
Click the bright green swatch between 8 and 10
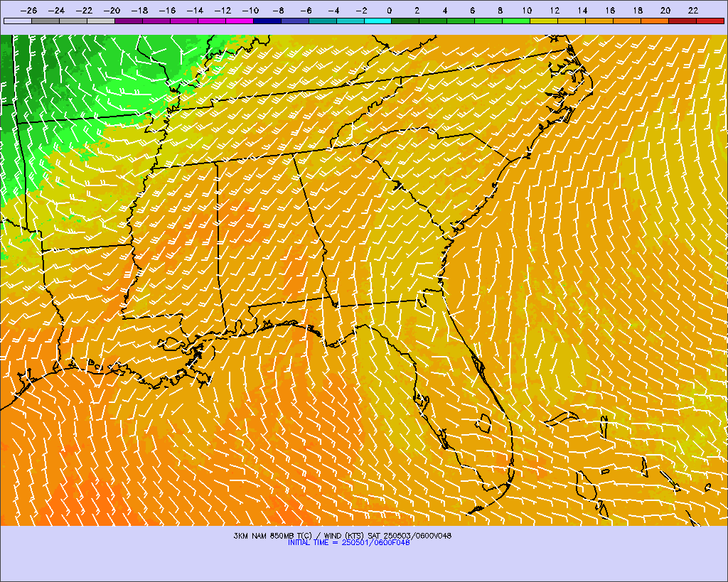point(517,21)
